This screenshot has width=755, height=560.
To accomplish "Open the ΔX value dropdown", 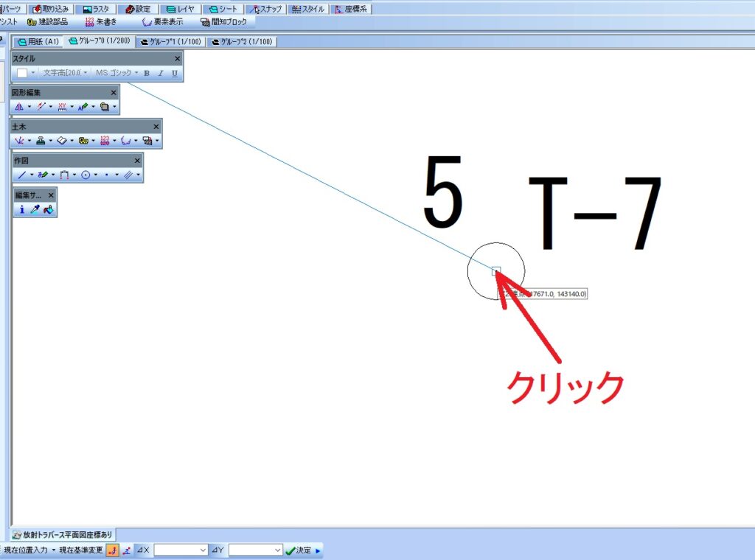I will 203,550.
